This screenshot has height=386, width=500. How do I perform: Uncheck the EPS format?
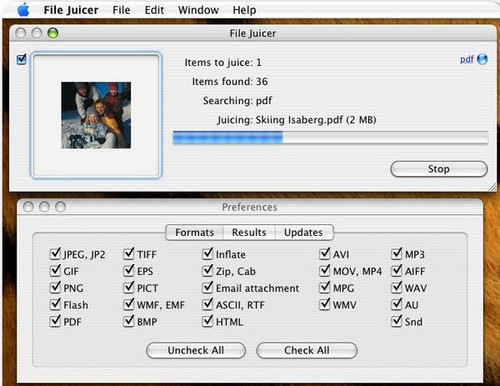tap(129, 271)
